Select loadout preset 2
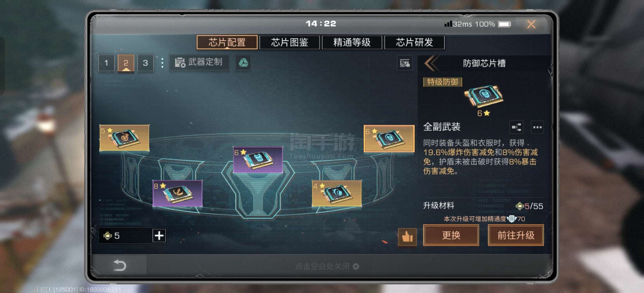Viewport: 644px width, 293px height. click(126, 63)
